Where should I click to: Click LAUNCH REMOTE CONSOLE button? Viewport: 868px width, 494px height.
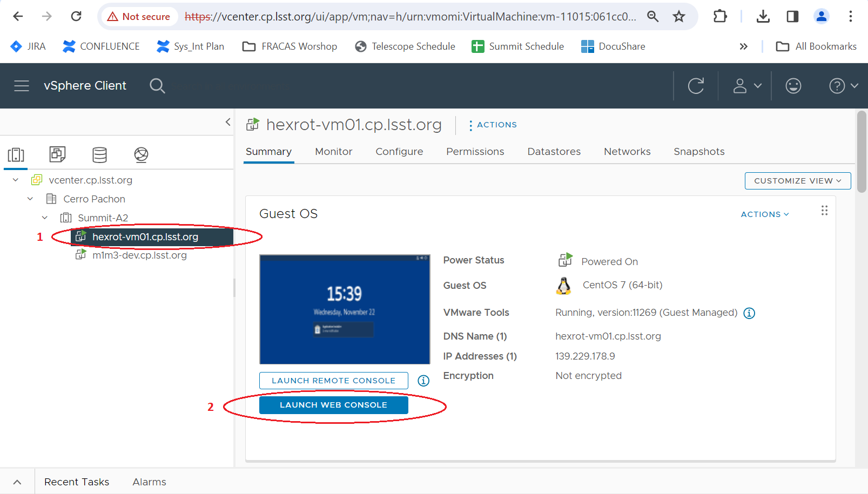(x=334, y=381)
